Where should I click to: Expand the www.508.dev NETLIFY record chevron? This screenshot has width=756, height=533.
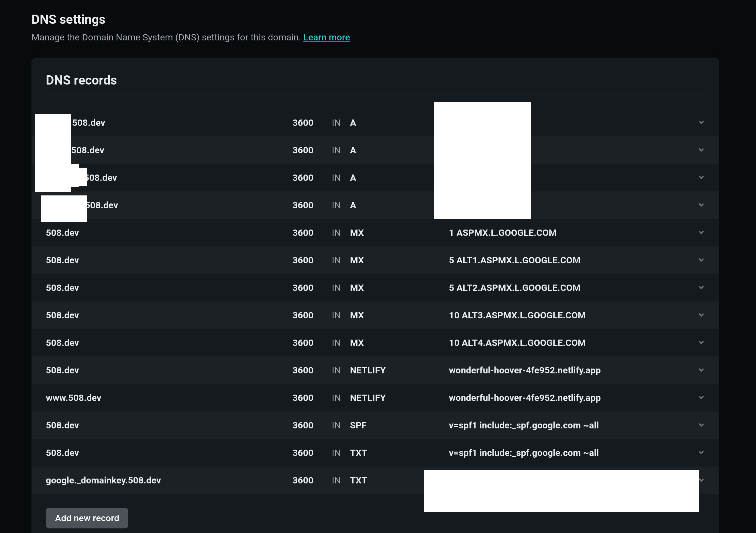701,398
